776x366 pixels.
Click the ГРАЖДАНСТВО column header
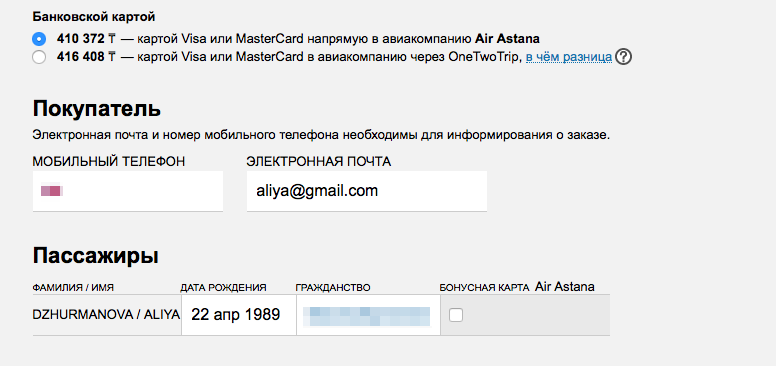[x=333, y=287]
